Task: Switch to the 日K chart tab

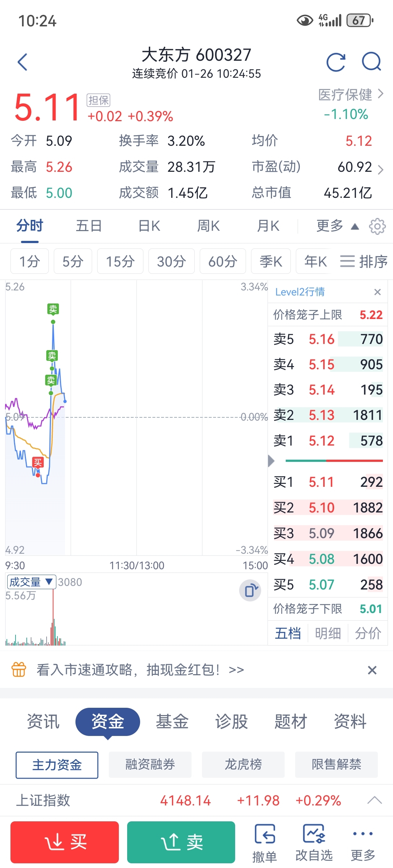Action: (x=149, y=226)
